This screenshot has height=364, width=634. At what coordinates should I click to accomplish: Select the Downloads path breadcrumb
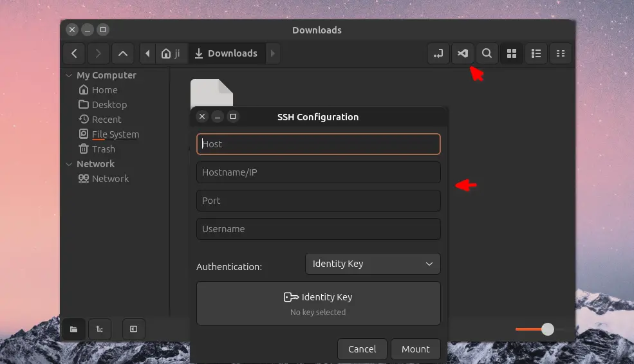225,53
